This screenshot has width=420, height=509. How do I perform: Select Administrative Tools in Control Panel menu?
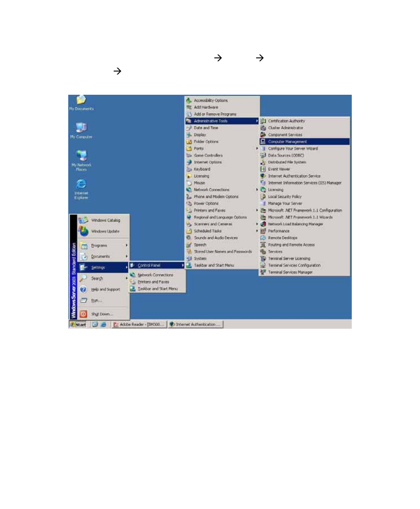pos(222,121)
